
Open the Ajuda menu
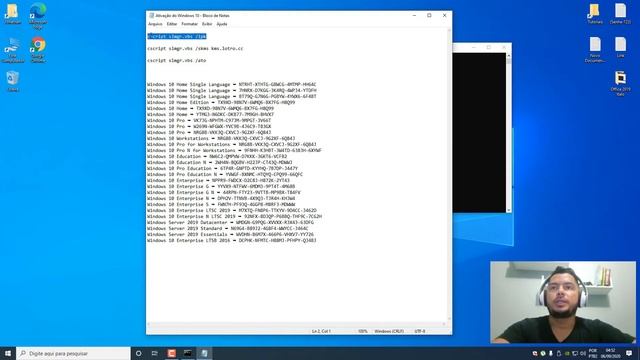[222, 24]
